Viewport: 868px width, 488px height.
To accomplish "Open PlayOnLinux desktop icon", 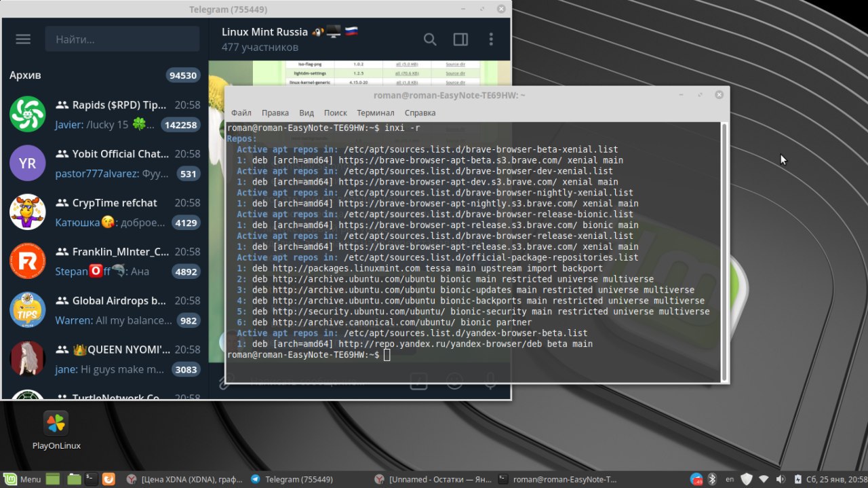I will (x=56, y=430).
